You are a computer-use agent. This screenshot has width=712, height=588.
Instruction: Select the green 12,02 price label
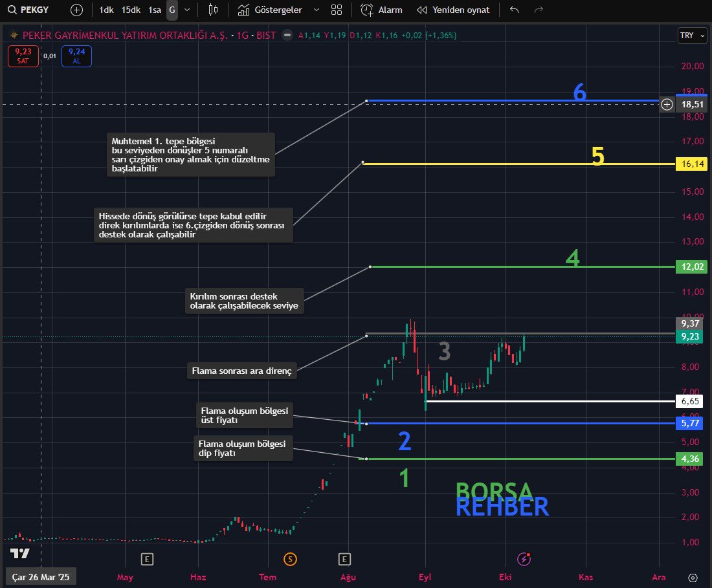tap(692, 267)
